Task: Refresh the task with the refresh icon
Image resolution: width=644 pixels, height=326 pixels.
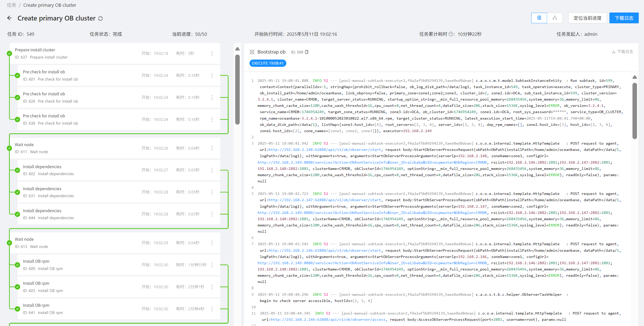Action: pyautogui.click(x=101, y=18)
